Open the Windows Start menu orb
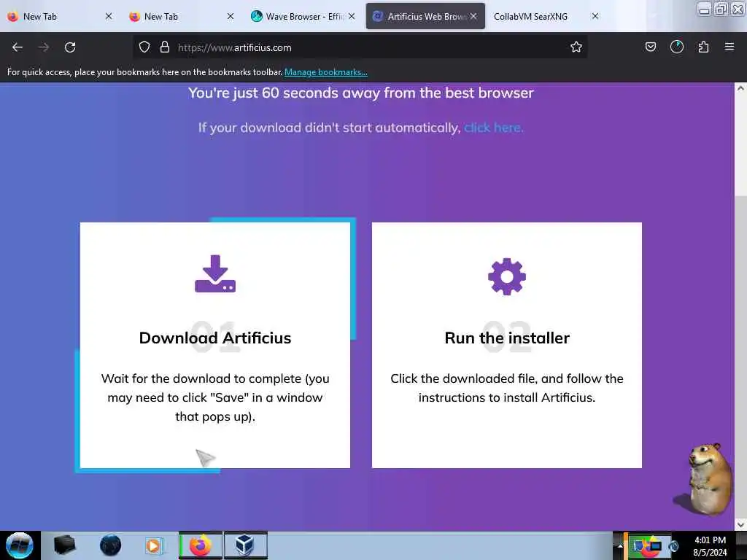This screenshot has height=560, width=747. pos(20,545)
